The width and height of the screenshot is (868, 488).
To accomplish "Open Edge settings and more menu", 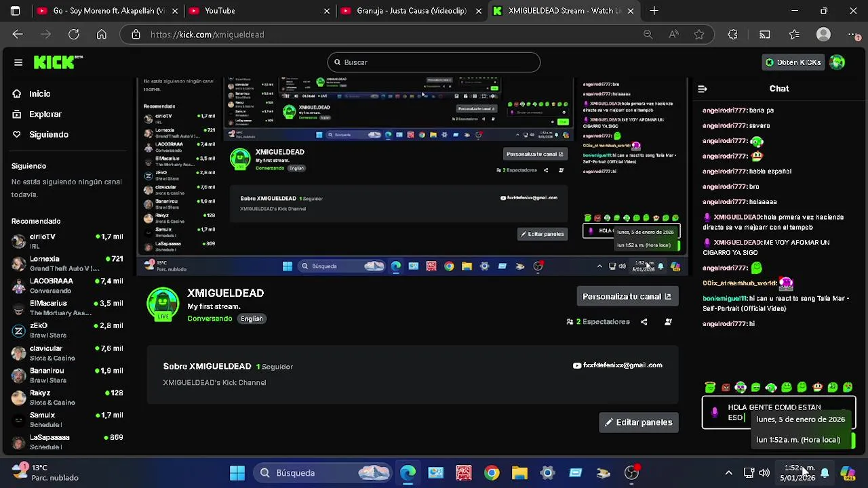I will [x=853, y=35].
